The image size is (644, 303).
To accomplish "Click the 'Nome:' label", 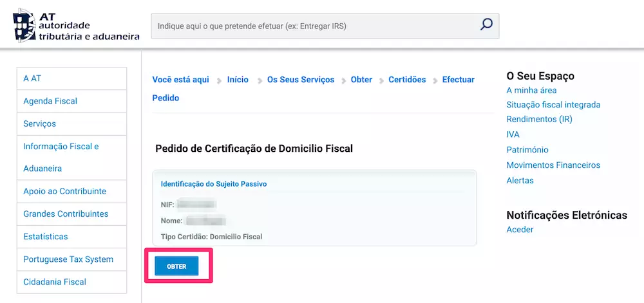I will [172, 221].
